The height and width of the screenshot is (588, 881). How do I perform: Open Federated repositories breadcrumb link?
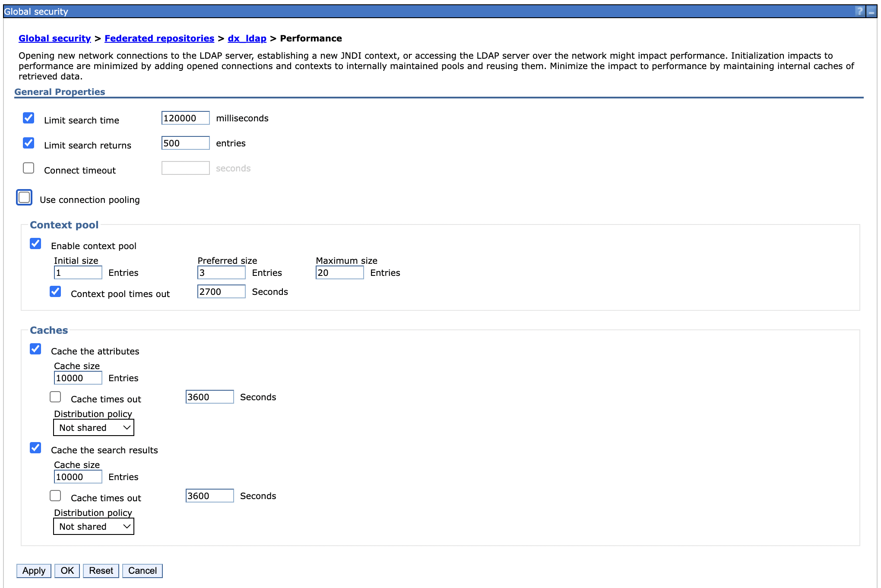point(159,38)
